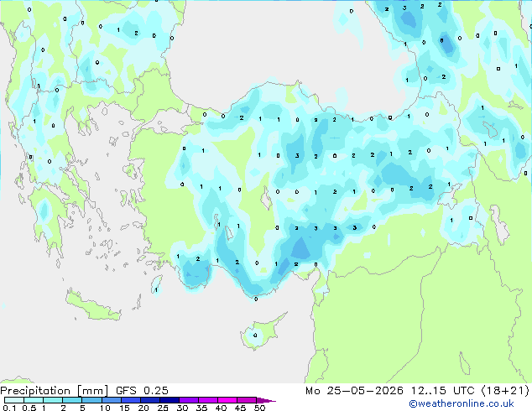The height and width of the screenshot is (411, 532).
Task: Click the 1–2 mm legend swatch
Action: [53, 400]
